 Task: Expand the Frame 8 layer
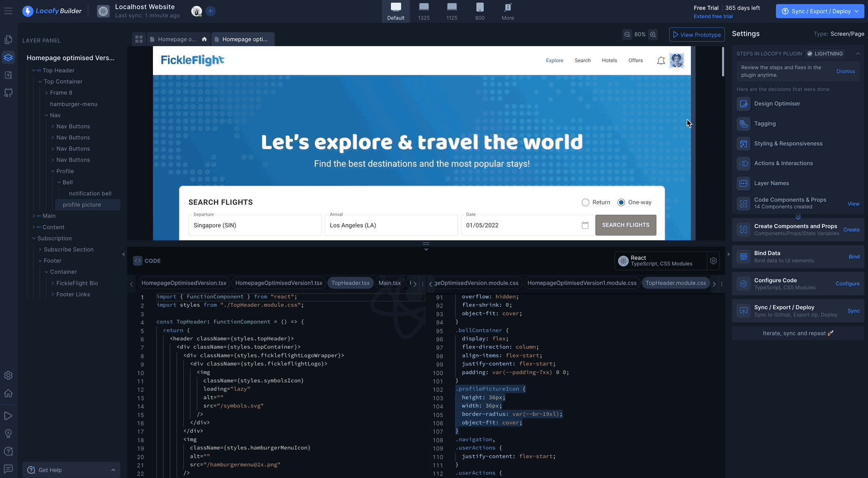[46, 93]
